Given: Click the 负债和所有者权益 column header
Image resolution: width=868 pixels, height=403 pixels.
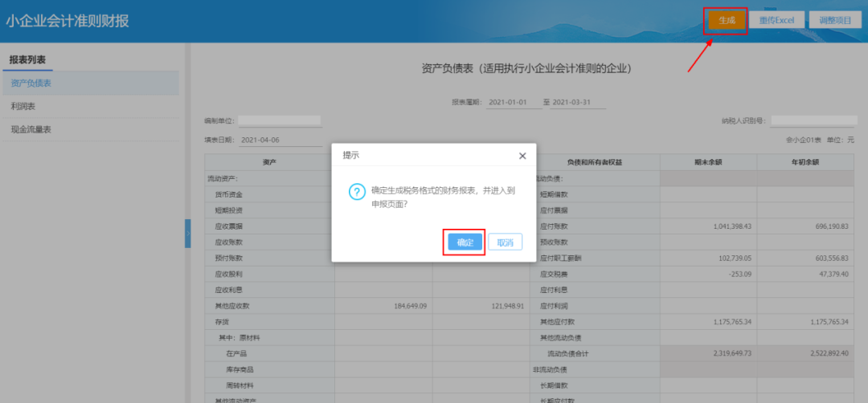Looking at the screenshot, I should click(595, 162).
